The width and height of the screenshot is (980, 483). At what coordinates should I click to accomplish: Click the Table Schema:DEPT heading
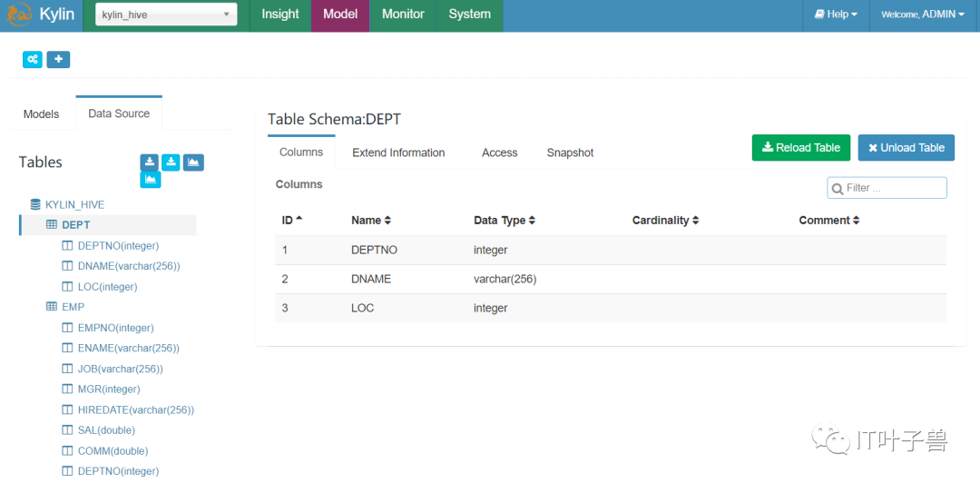click(x=334, y=120)
